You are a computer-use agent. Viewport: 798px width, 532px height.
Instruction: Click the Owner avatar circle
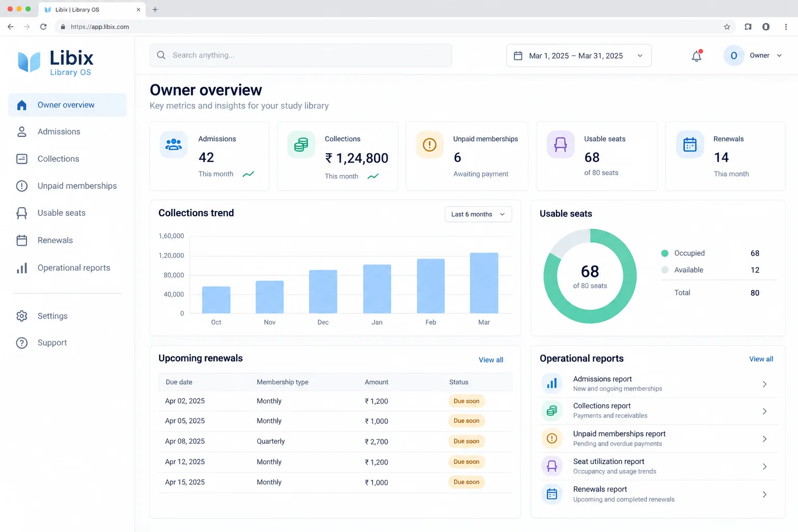[x=734, y=56]
